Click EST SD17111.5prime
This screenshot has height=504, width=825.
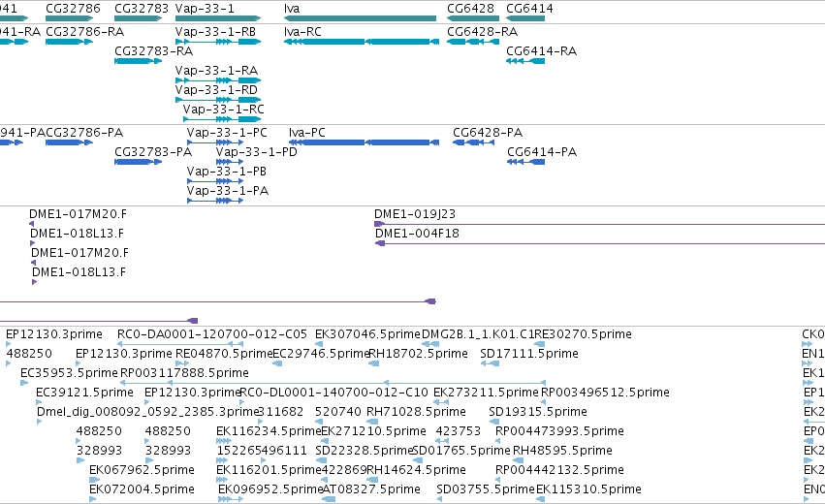529,354
